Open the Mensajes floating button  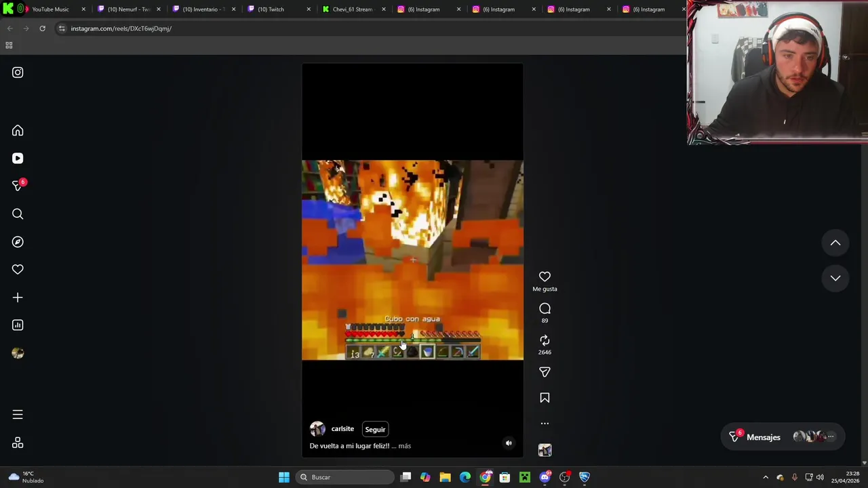783,437
